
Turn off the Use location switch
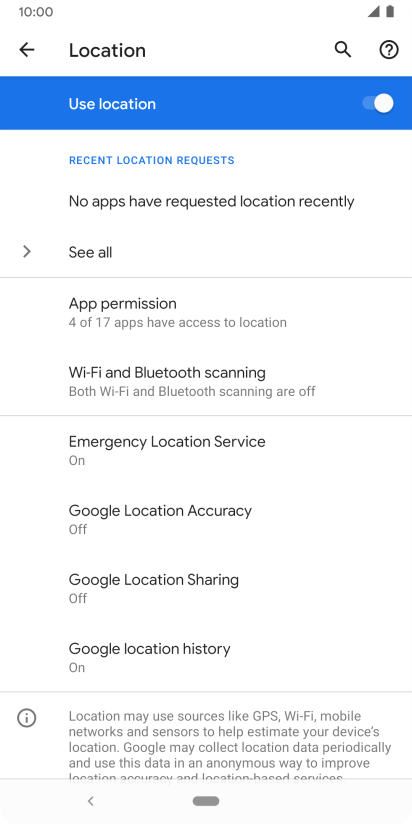378,103
